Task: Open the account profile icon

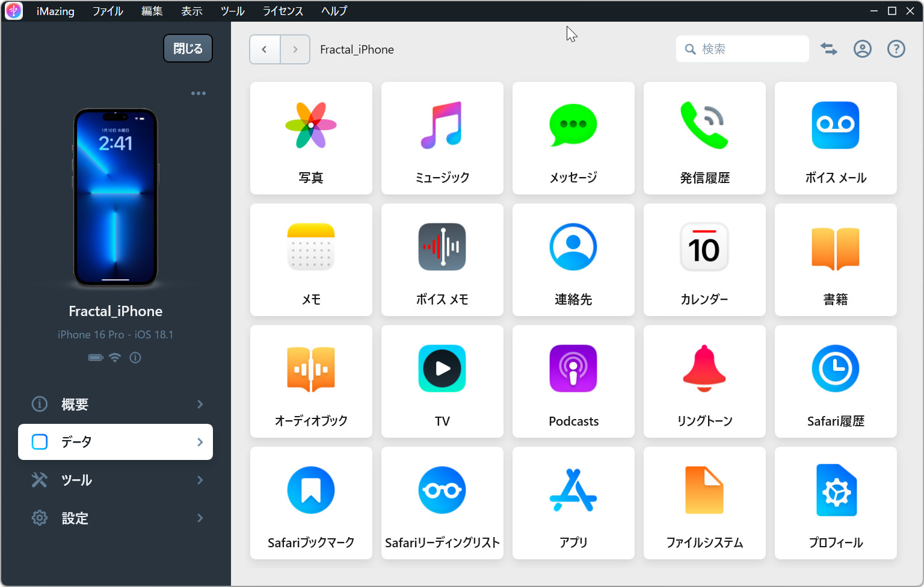Action: (863, 49)
